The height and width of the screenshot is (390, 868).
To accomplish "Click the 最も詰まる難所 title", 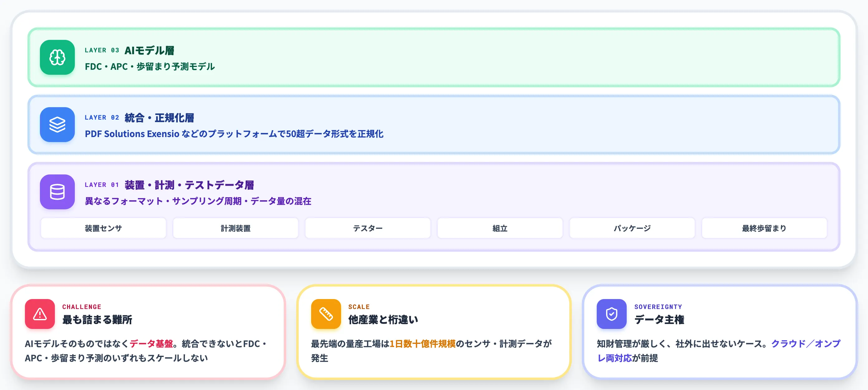I will point(97,320).
